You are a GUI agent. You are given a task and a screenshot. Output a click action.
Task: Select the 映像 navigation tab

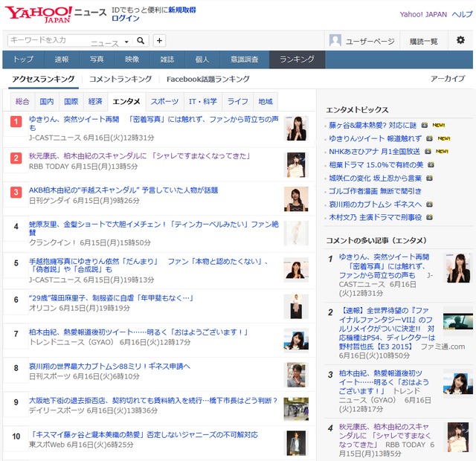[132, 59]
